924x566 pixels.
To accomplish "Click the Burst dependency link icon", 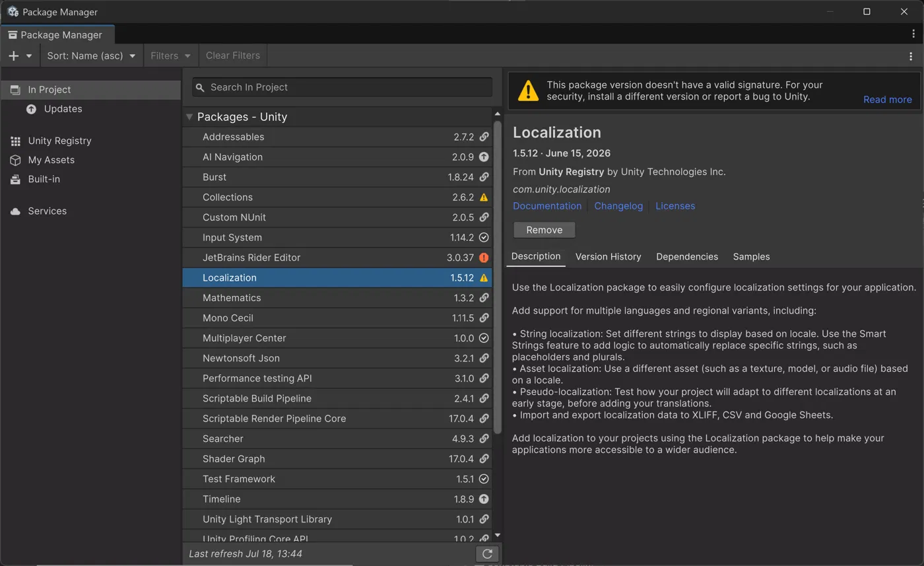I will pyautogui.click(x=484, y=177).
